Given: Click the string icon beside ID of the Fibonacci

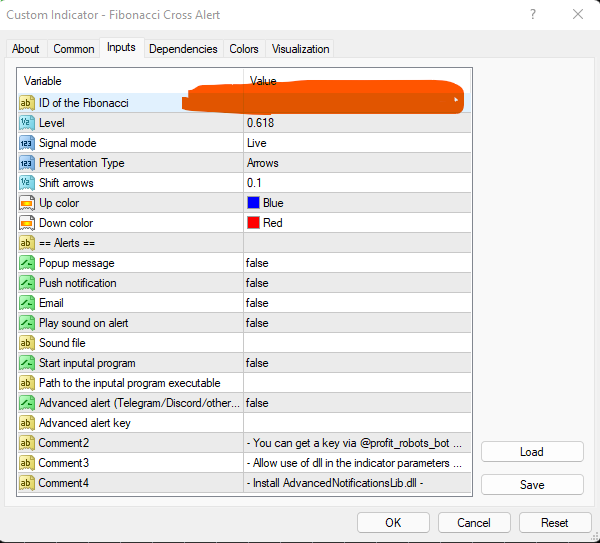Looking at the screenshot, I should [27, 103].
